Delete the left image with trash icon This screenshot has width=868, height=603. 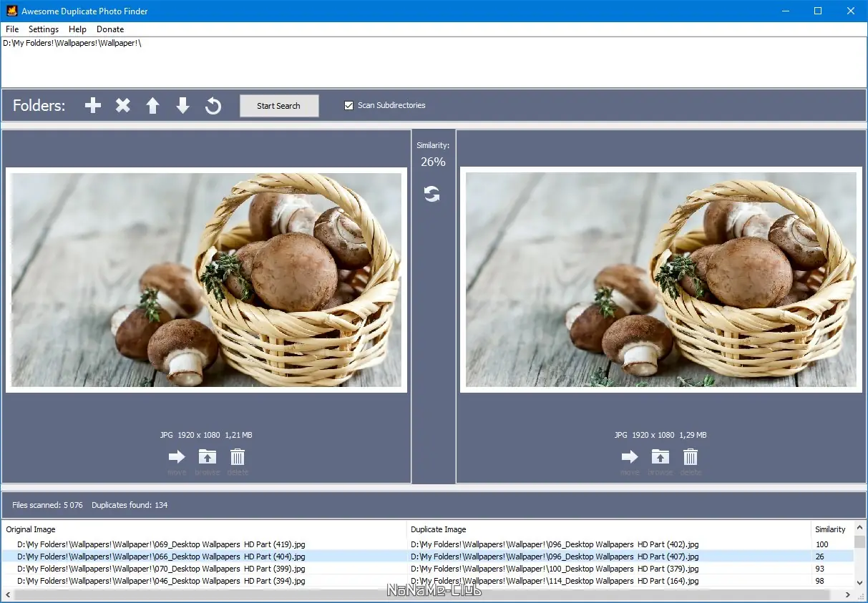tap(238, 457)
